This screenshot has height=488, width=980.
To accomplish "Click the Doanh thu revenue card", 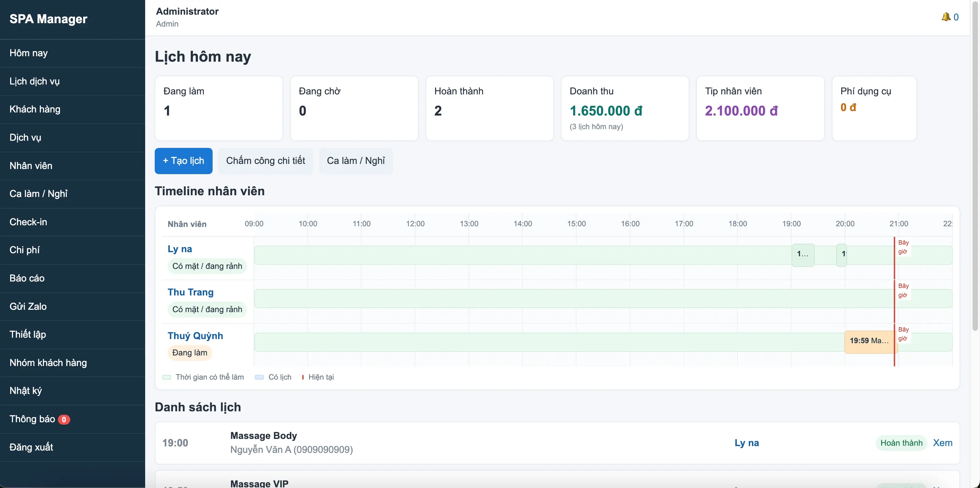I will coord(625,108).
